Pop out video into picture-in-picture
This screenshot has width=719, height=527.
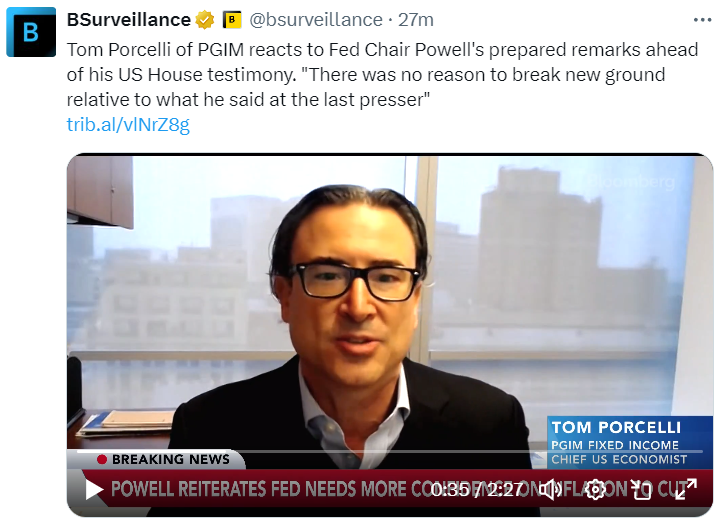pyautogui.click(x=641, y=489)
